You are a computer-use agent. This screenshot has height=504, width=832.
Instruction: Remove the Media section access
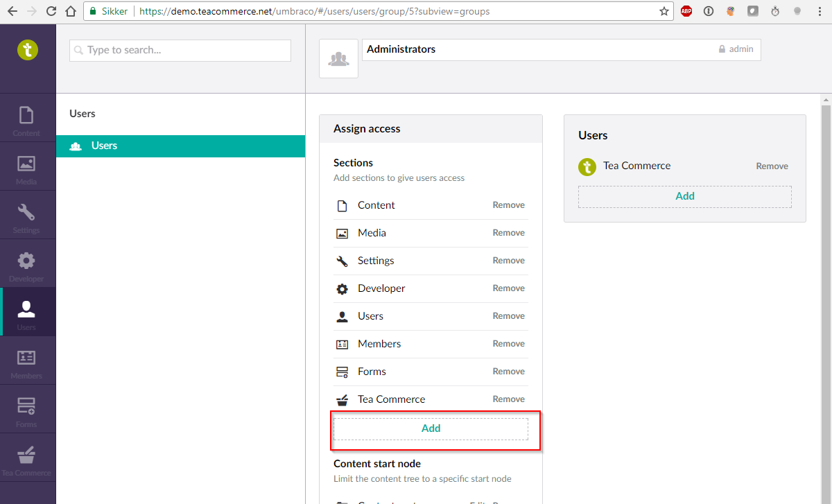point(509,233)
